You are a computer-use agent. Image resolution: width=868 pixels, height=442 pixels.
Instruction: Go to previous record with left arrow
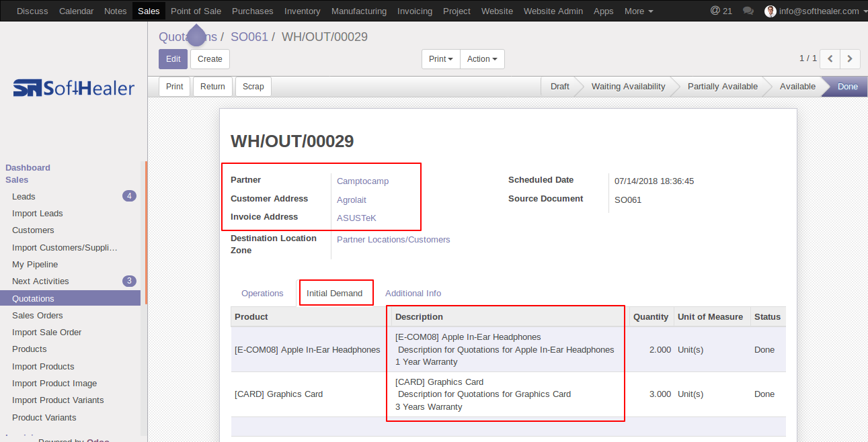pyautogui.click(x=830, y=59)
